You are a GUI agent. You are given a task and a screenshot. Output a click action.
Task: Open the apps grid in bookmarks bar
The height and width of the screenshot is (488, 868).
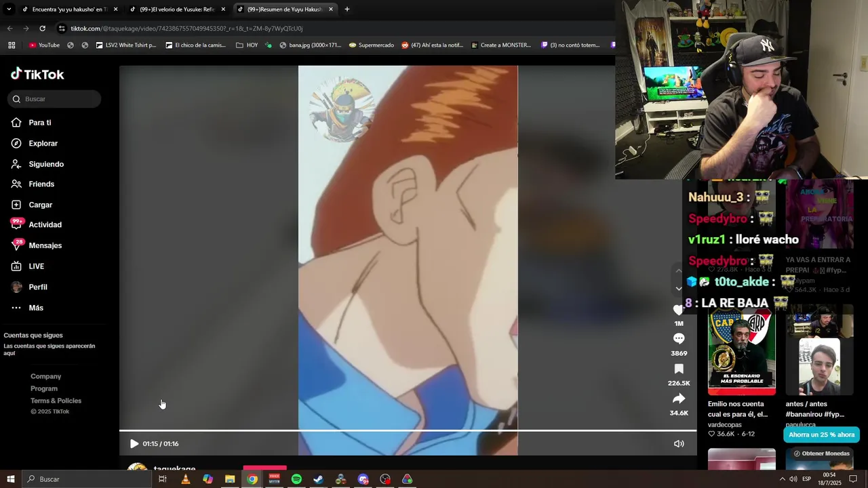pyautogui.click(x=12, y=45)
